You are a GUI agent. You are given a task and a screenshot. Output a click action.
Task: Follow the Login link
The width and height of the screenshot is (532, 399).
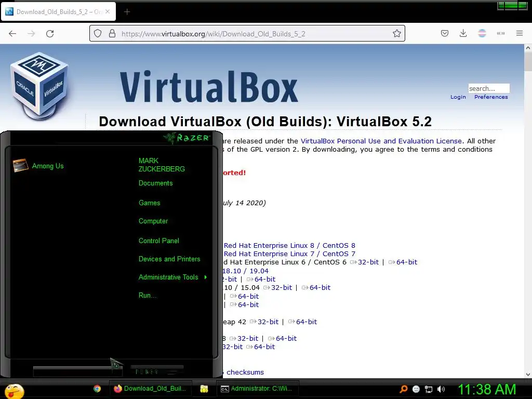[x=458, y=97]
